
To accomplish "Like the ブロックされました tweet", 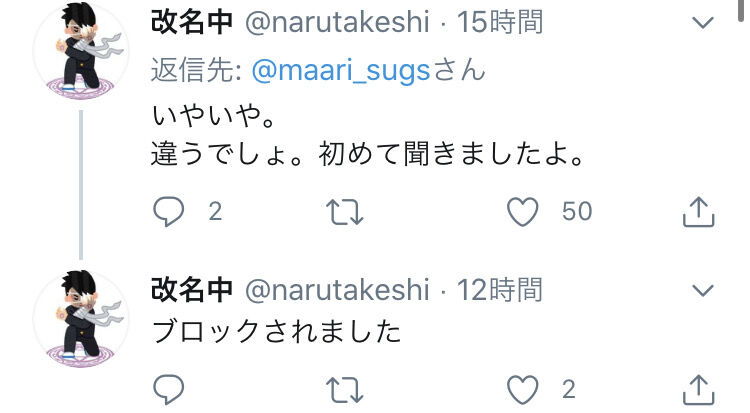I will pos(524,389).
